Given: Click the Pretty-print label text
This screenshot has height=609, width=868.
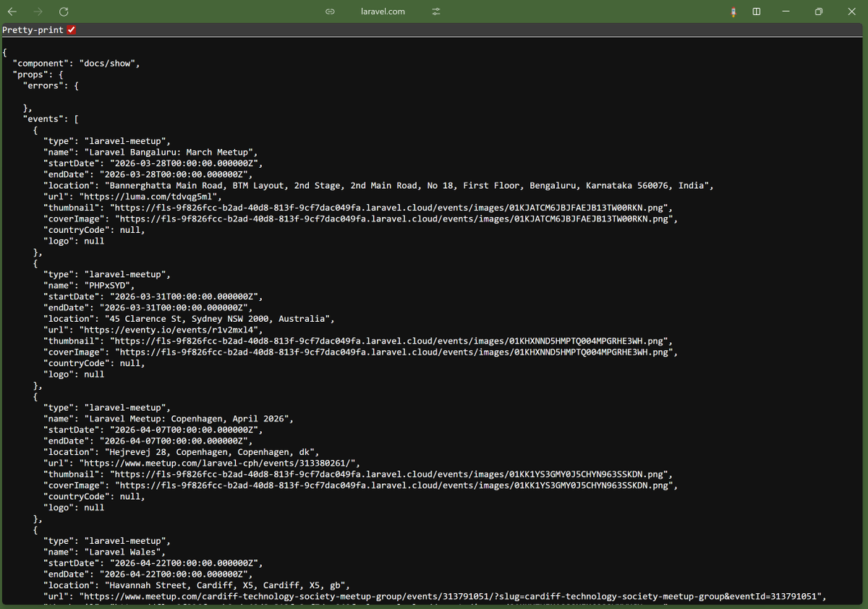Looking at the screenshot, I should (33, 30).
